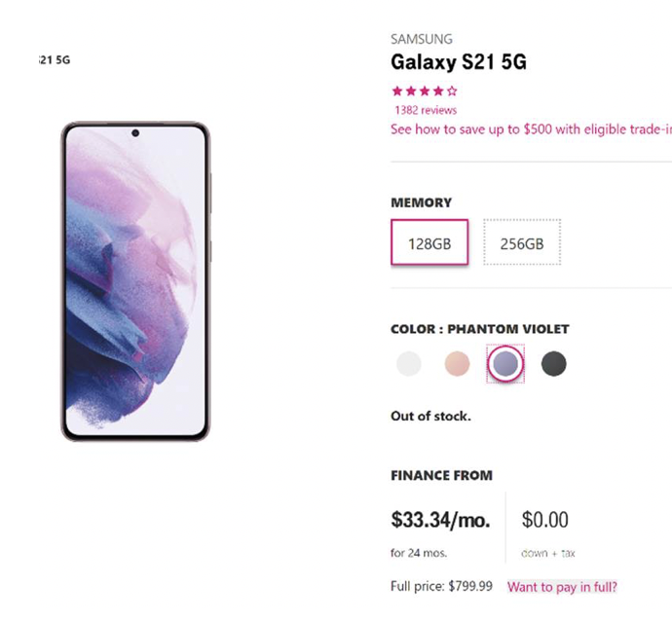The height and width of the screenshot is (623, 672).
Task: Open the eligible trade-in savings link
Action: point(531,128)
